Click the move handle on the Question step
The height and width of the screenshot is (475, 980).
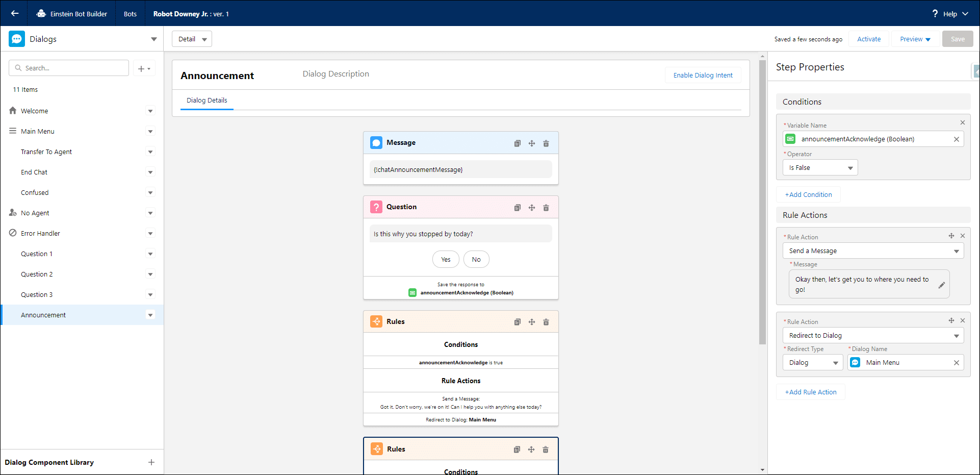[532, 208]
